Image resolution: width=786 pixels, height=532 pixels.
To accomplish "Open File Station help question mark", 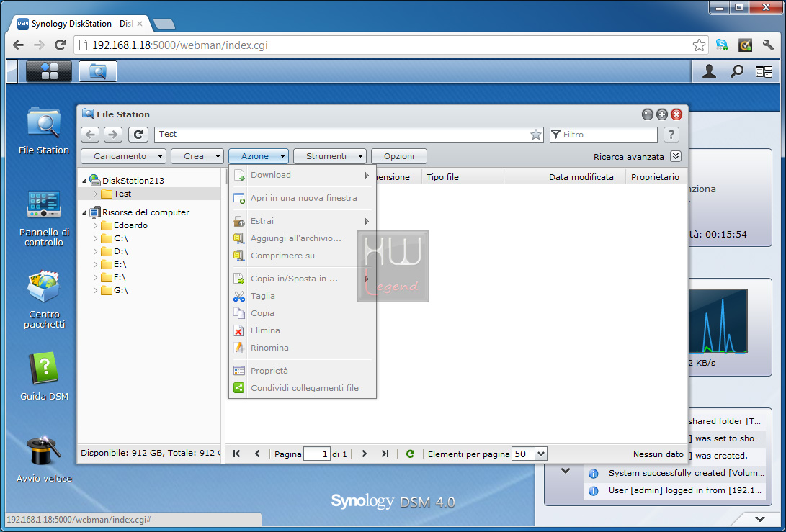I will pyautogui.click(x=671, y=134).
